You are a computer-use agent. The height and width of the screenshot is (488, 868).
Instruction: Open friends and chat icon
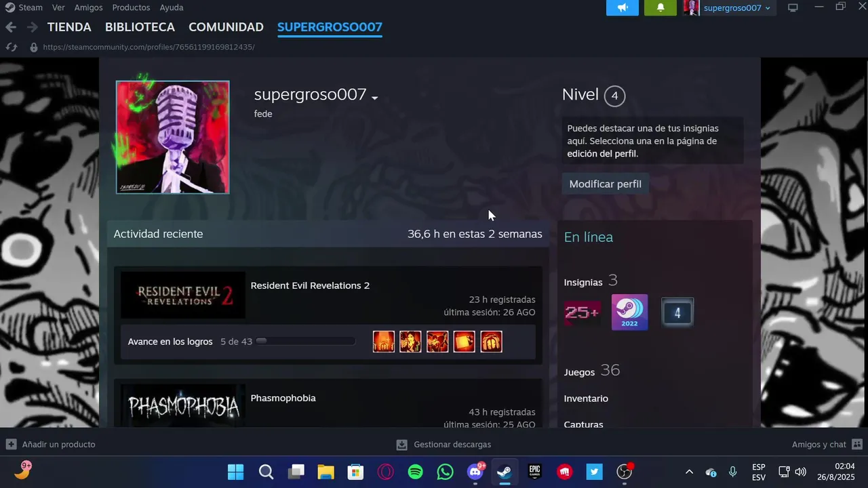(856, 445)
